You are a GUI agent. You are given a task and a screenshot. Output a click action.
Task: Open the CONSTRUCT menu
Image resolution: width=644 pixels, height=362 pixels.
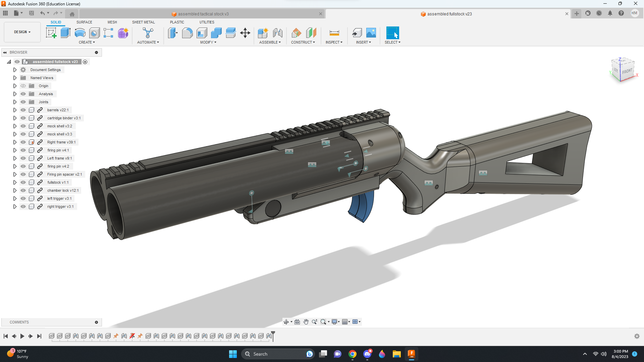pos(303,42)
